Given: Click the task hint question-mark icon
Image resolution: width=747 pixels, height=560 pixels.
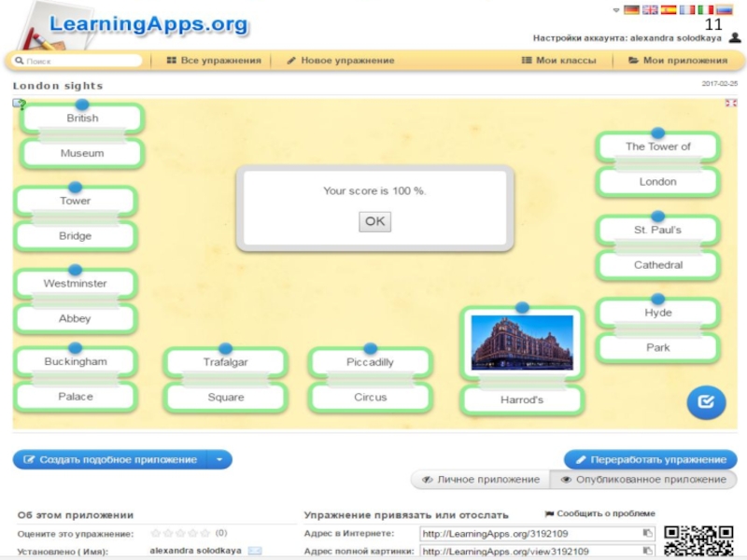Looking at the screenshot, I should pos(19,104).
